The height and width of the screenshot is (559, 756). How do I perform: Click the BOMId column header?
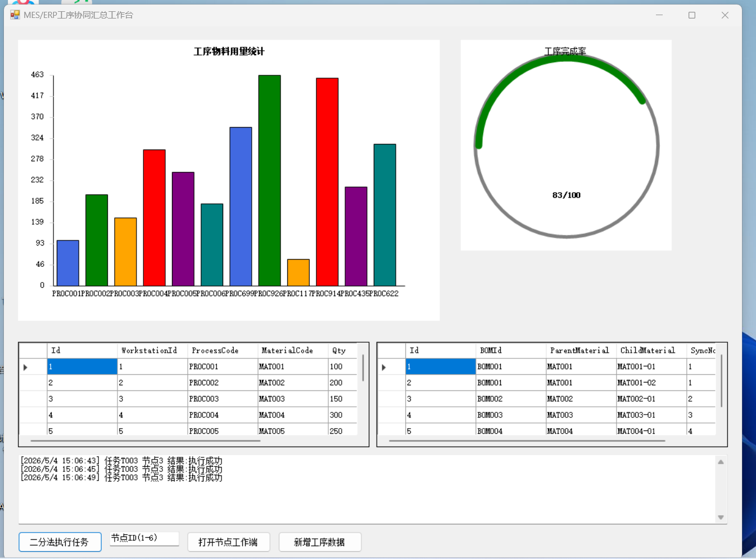(511, 351)
